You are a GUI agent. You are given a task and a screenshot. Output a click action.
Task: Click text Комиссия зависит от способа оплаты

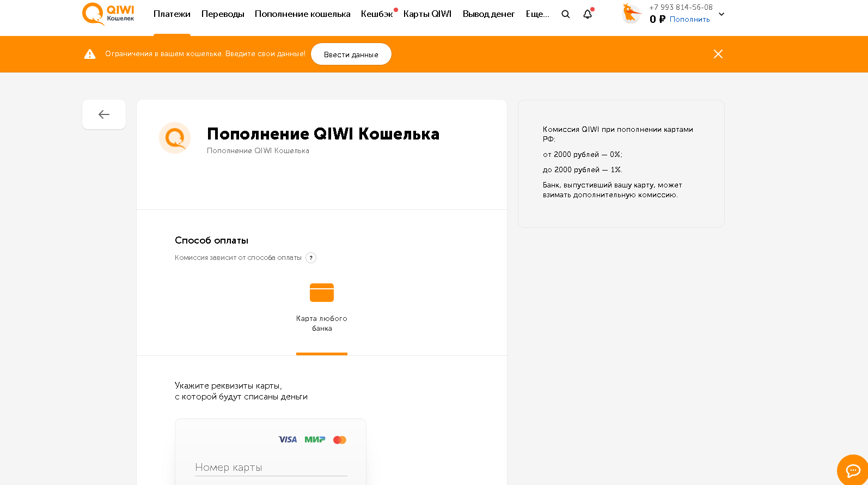[x=238, y=258]
